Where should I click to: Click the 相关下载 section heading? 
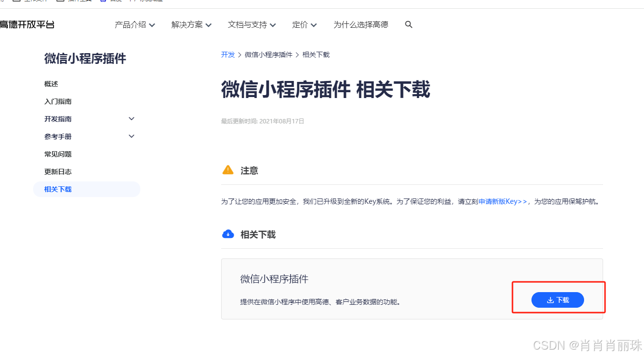click(x=258, y=235)
